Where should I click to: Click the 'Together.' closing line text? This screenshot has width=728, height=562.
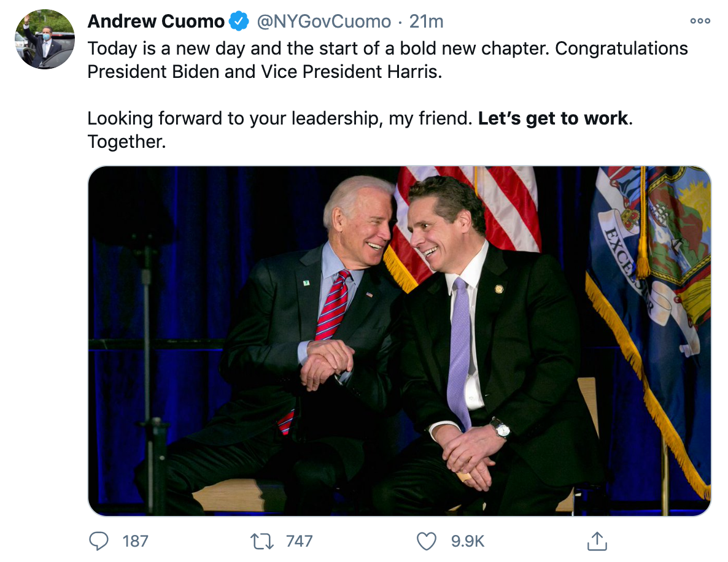[x=126, y=142]
